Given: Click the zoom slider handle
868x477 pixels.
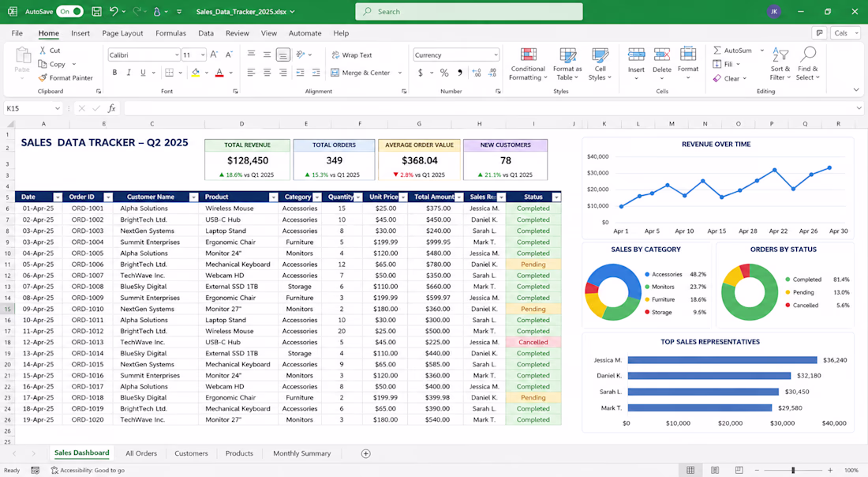Looking at the screenshot, I should pos(793,470).
